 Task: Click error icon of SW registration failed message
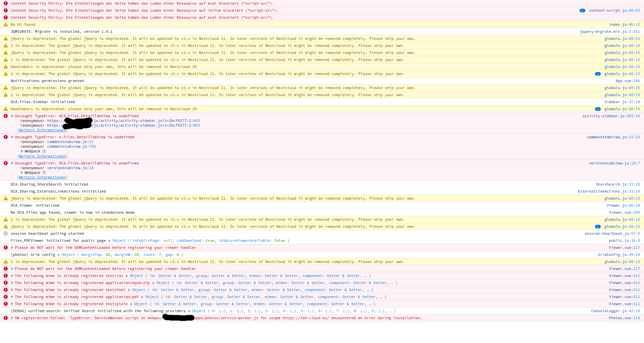point(6,318)
